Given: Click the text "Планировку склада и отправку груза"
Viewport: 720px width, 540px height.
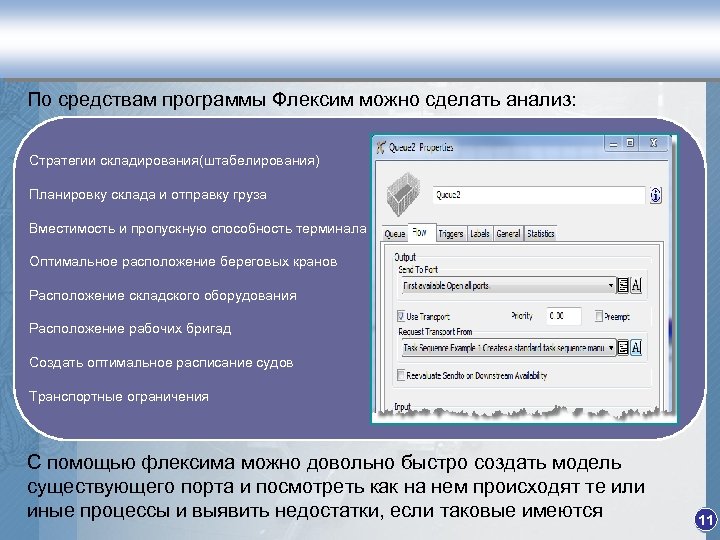Looking at the screenshot, I should 148,195.
